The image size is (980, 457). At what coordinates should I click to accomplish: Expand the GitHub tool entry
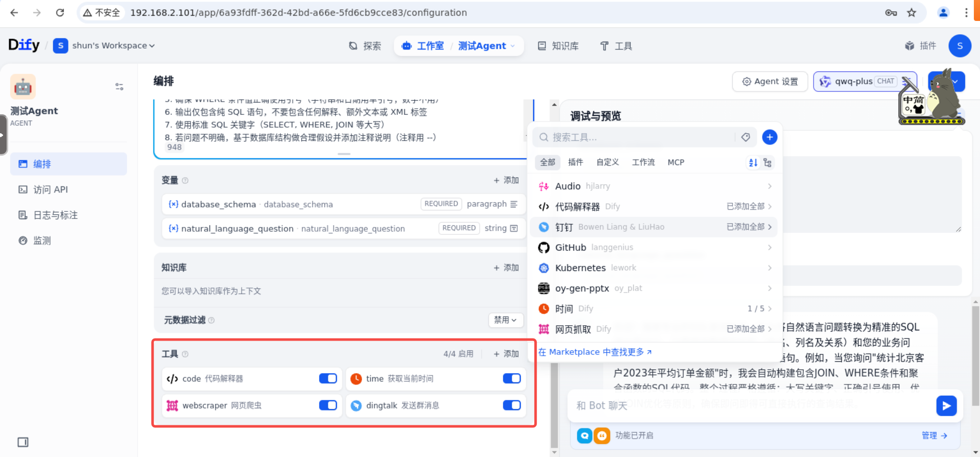(x=653, y=248)
